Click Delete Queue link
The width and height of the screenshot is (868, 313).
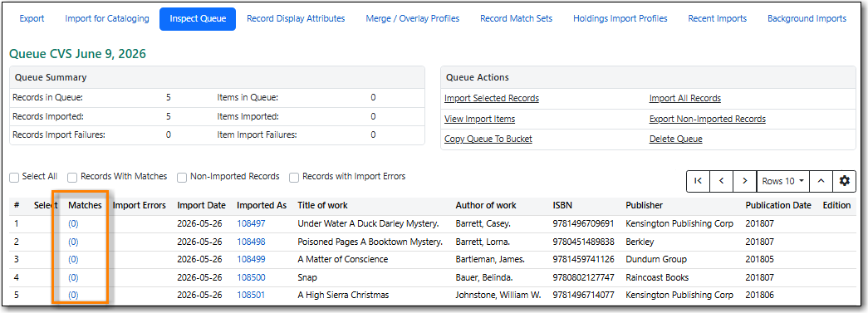[675, 139]
